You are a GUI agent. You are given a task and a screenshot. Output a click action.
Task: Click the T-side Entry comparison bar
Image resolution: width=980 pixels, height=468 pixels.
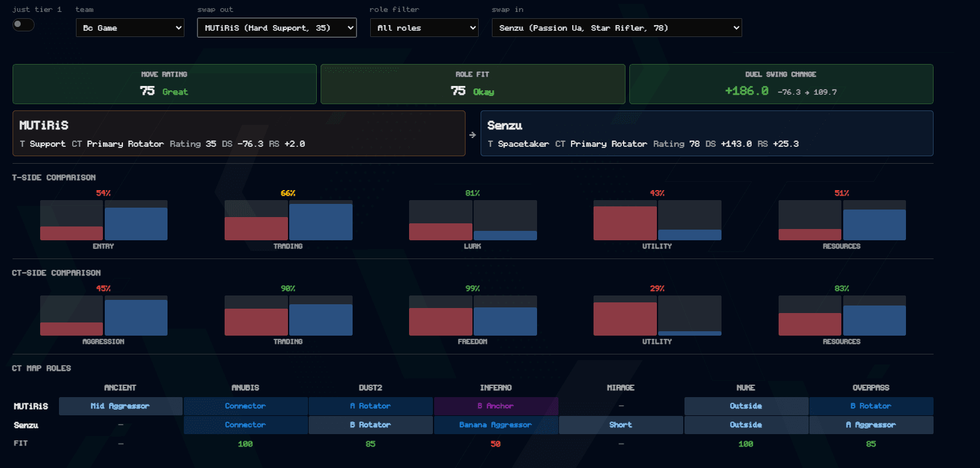click(x=104, y=220)
